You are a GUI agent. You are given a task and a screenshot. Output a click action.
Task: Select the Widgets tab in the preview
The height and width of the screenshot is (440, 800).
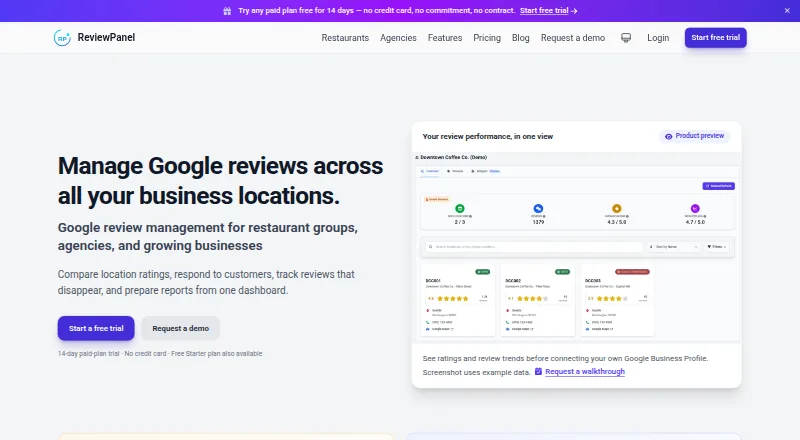point(485,171)
